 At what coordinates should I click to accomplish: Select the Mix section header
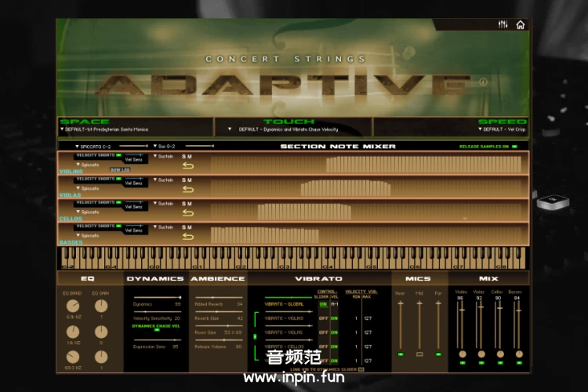click(488, 279)
